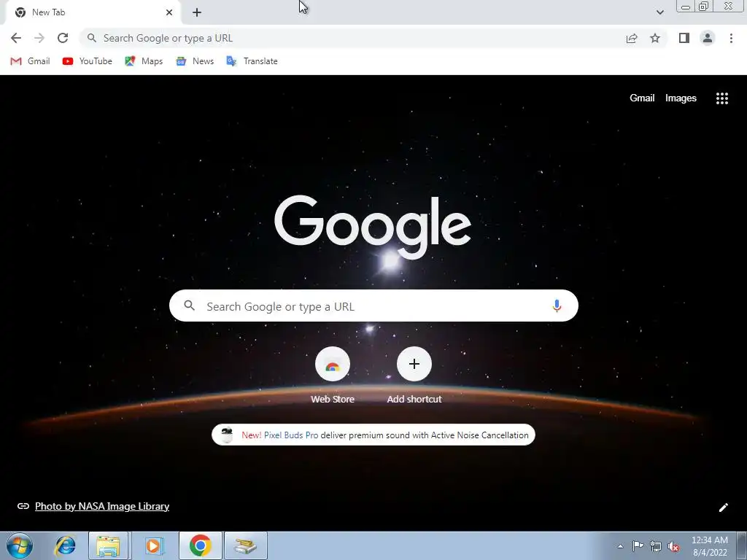Screen dimensions: 747x560
Task: Open Photo by NASA Image Library link
Action: (102, 506)
